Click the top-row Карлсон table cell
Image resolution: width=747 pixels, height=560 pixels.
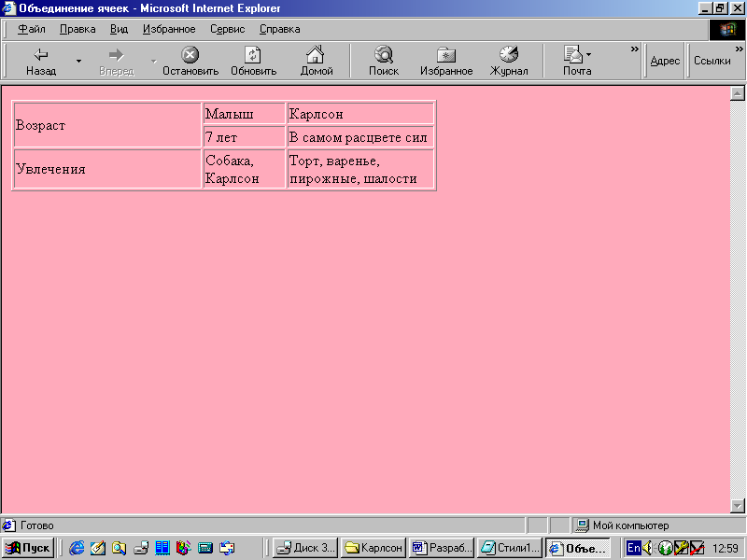[x=360, y=114]
